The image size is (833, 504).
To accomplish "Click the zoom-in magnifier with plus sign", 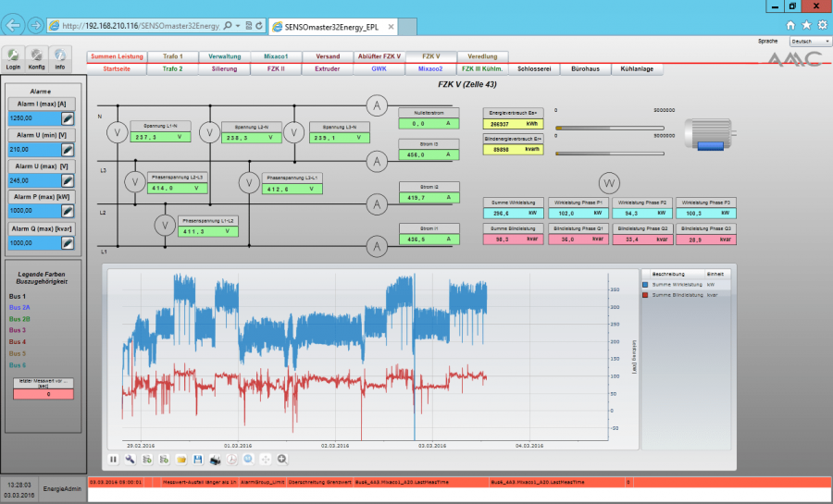I will click(x=282, y=459).
